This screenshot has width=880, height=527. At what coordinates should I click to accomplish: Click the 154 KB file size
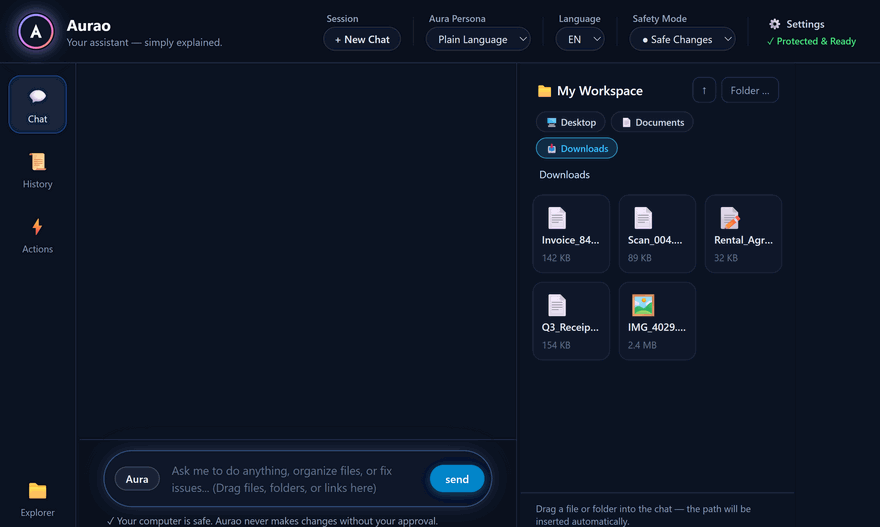pos(556,345)
